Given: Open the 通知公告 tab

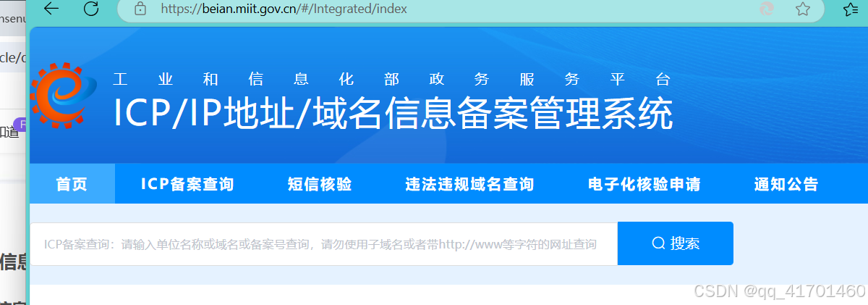Looking at the screenshot, I should pyautogui.click(x=786, y=184).
